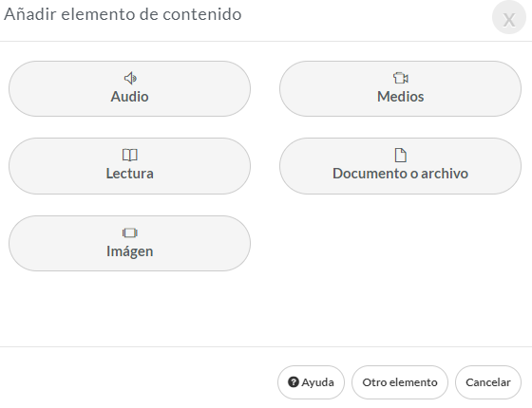Click the speaker icon above Audio
The image size is (532, 408).
pos(130,78)
